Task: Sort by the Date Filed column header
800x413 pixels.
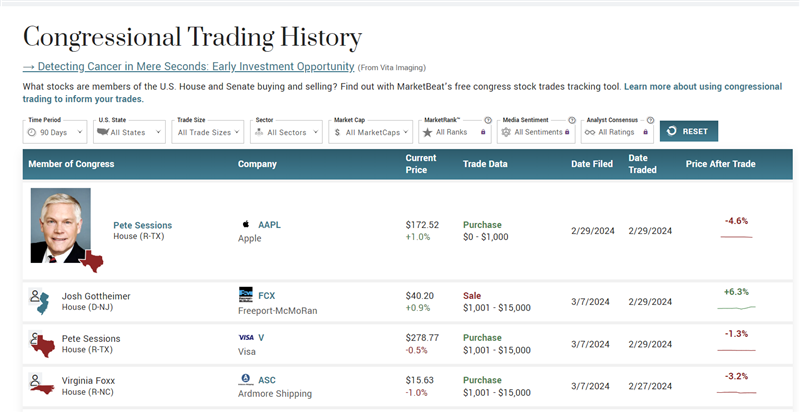Action: click(592, 164)
